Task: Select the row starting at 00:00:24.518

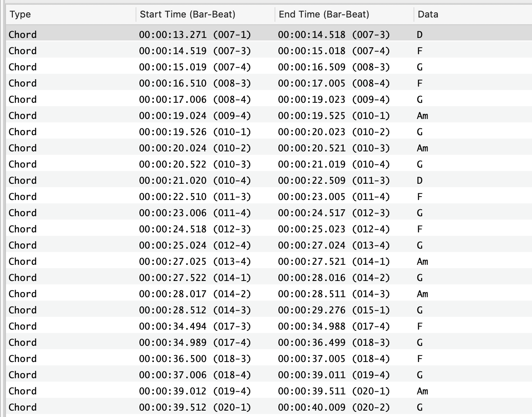Action: [x=269, y=229]
